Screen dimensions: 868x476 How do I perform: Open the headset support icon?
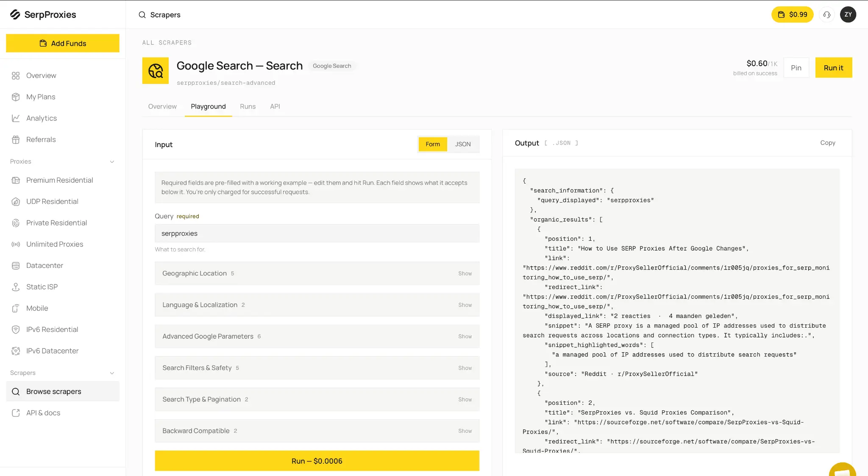(x=826, y=15)
